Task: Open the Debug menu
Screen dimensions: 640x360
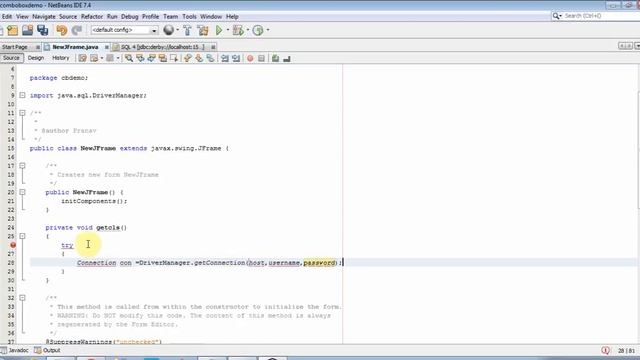Action: (x=130, y=17)
